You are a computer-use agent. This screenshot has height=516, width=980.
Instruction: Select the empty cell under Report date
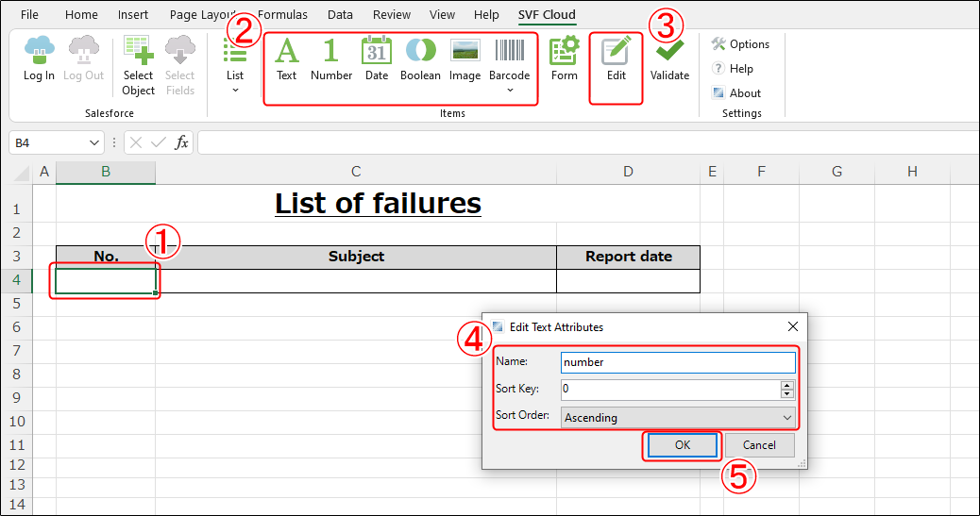click(628, 281)
